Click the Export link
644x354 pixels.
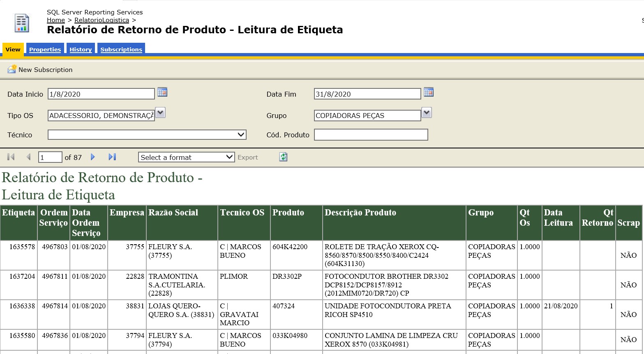(x=248, y=157)
